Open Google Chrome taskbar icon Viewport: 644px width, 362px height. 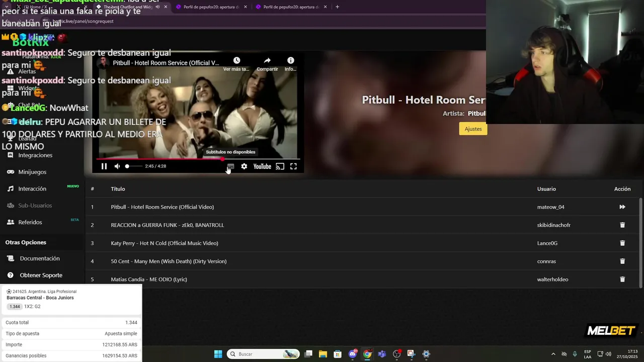[x=367, y=354]
